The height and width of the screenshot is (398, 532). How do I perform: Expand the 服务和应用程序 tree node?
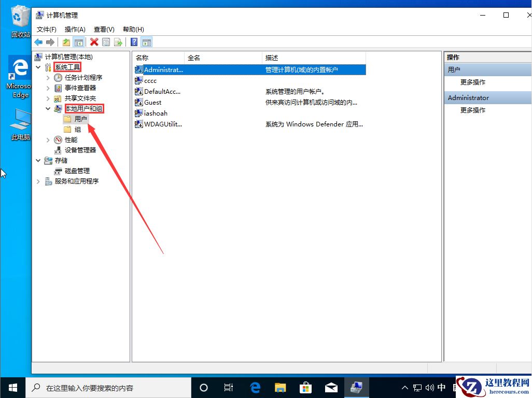38,181
